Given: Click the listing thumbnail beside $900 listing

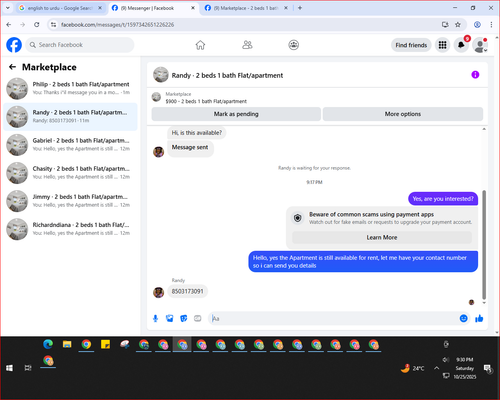Looking at the screenshot, I should (x=156, y=97).
